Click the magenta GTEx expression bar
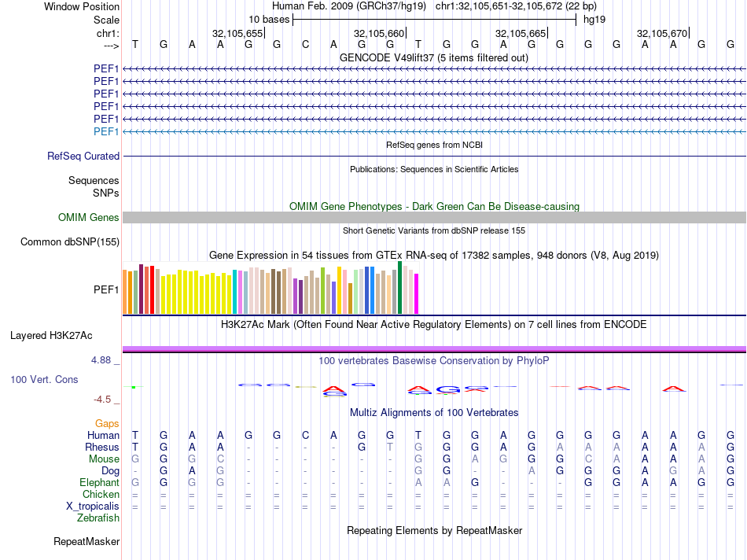Viewport: 747px width, 560px height. point(417,293)
